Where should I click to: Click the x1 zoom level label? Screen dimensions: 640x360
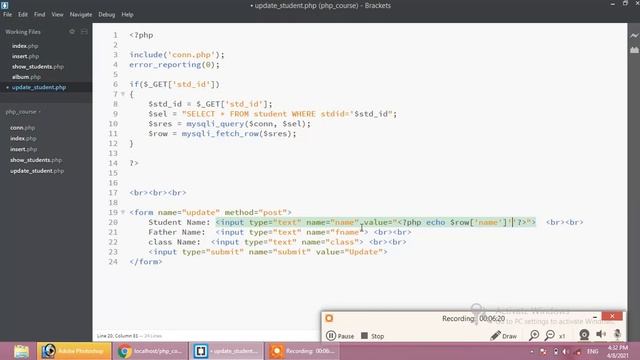pyautogui.click(x=562, y=336)
